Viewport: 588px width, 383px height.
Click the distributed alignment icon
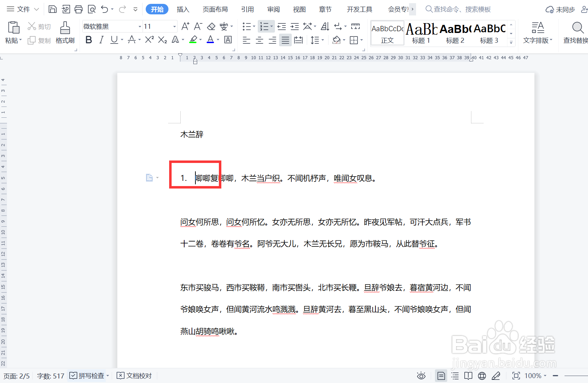click(x=298, y=40)
